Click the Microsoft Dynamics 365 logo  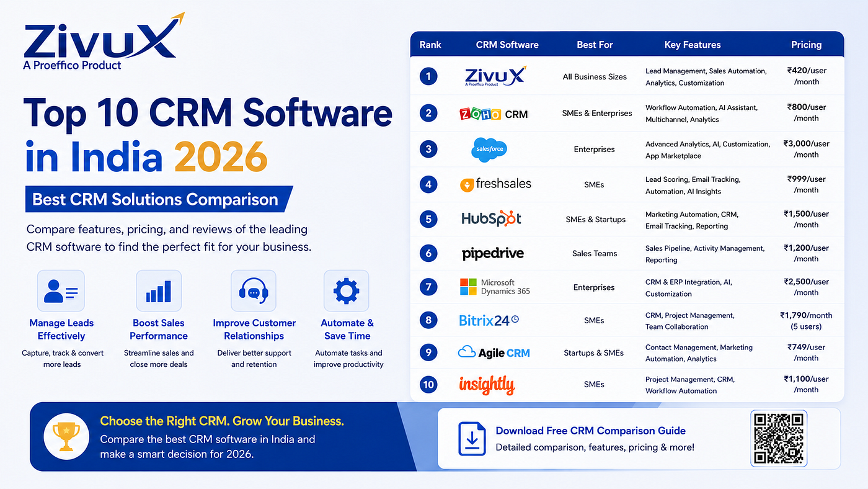click(x=495, y=287)
